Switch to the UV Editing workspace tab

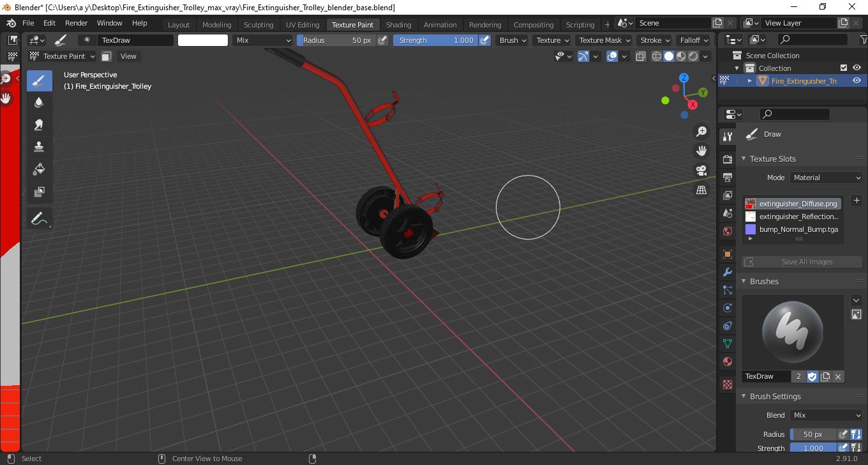coord(303,25)
